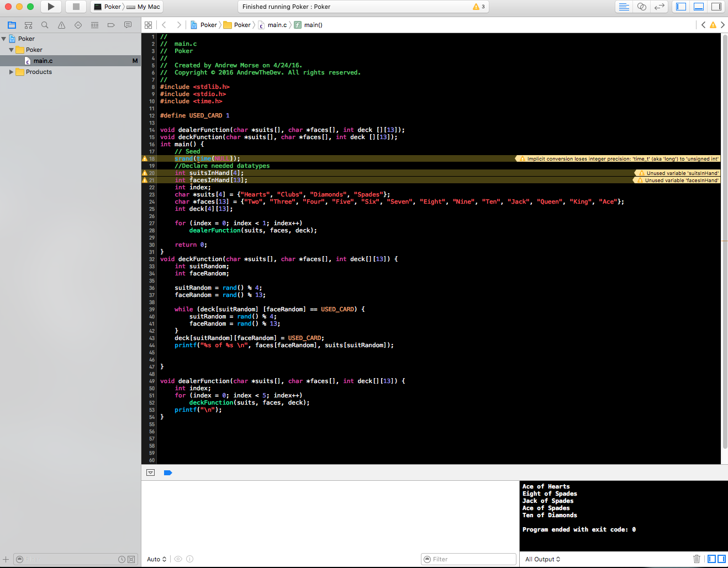Click the Stop button in toolbar
Screen dimensions: 728x568
coord(76,7)
